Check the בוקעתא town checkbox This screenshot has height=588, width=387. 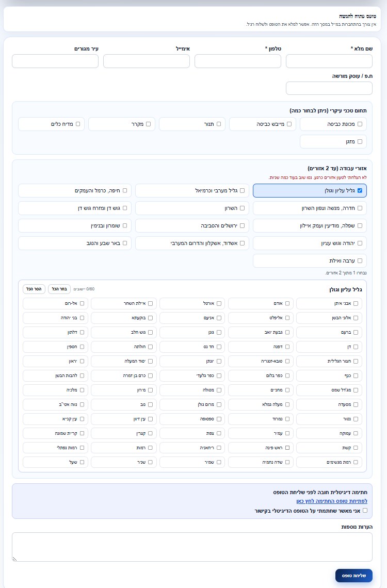click(x=150, y=318)
